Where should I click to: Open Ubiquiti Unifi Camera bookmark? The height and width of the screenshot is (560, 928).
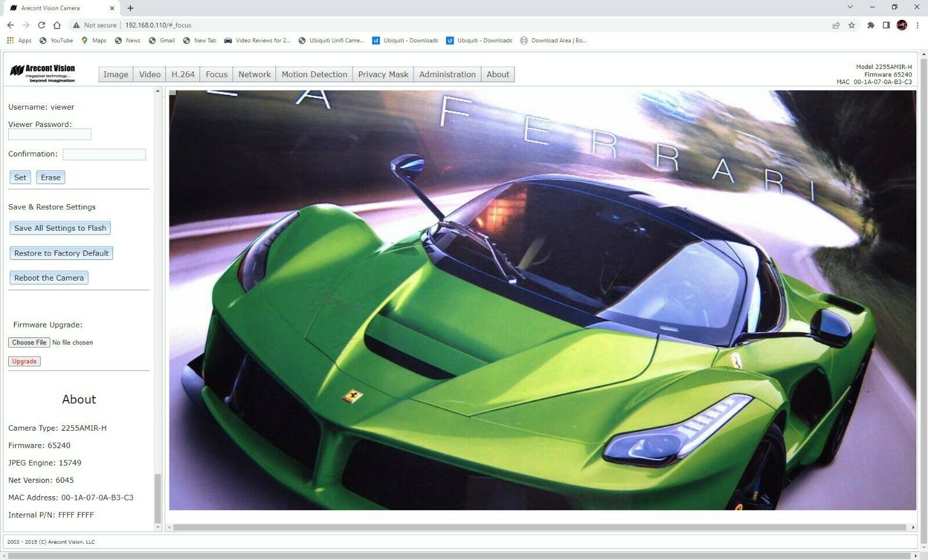point(331,41)
